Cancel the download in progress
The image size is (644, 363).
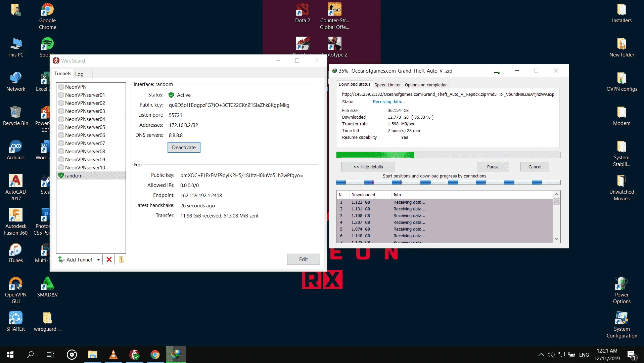pos(535,167)
